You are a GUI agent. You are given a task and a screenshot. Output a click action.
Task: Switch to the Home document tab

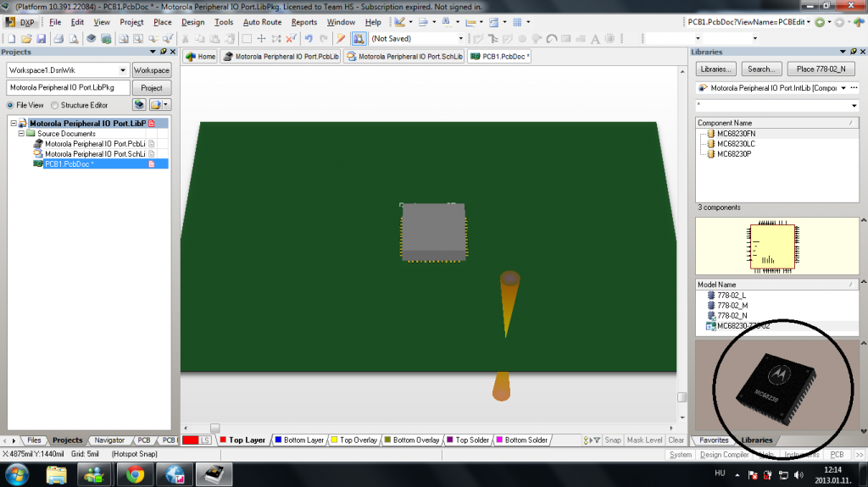(201, 57)
